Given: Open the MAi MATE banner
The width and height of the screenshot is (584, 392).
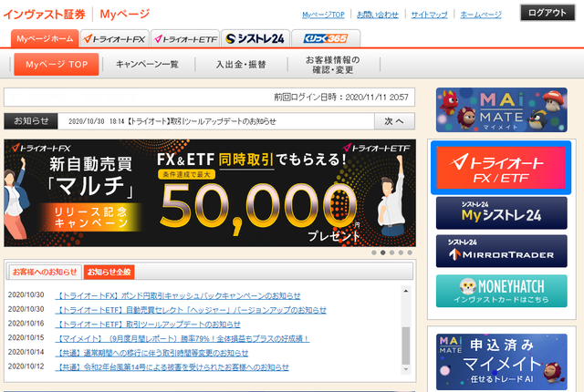Looking at the screenshot, I should tap(501, 110).
